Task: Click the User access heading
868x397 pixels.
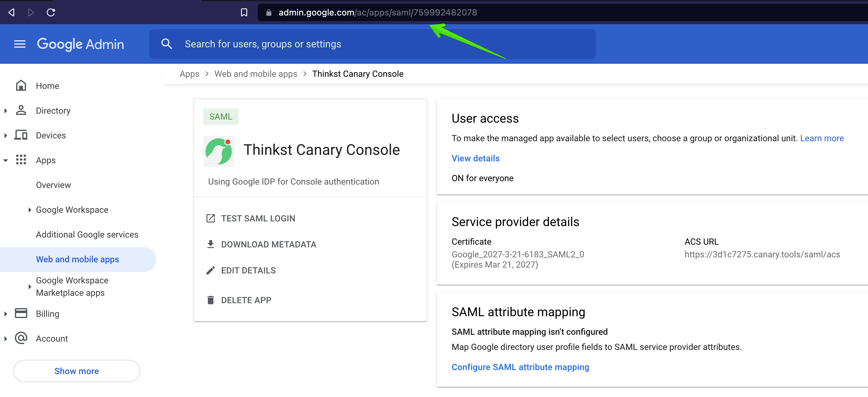Action: (x=485, y=119)
